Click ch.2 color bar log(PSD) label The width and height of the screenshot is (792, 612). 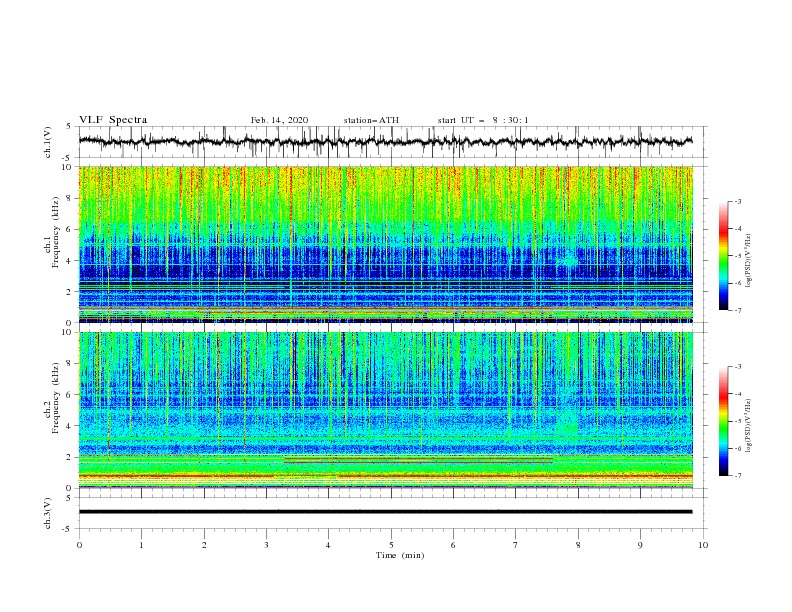(748, 426)
